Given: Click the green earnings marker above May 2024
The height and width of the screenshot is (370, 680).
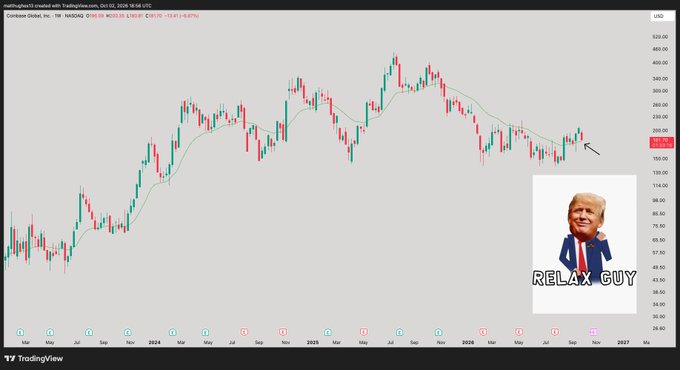Looking at the screenshot, I should [x=206, y=332].
